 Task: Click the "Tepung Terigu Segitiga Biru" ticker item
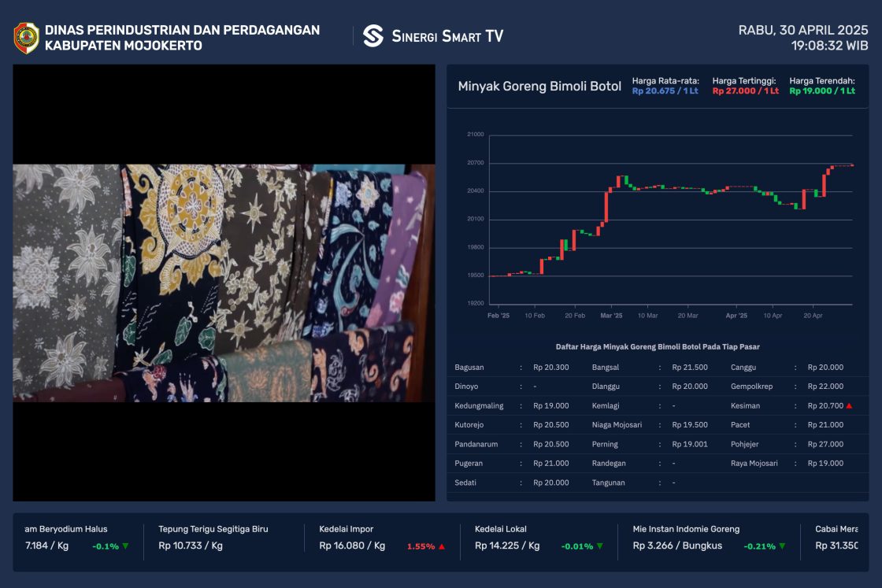[213, 529]
